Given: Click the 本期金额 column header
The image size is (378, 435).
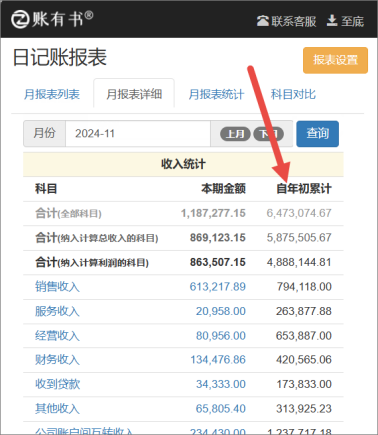Looking at the screenshot, I should click(223, 189).
